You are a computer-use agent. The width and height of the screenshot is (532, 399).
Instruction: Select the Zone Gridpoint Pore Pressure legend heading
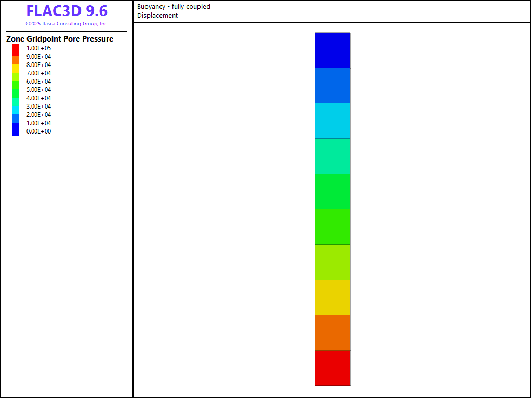(x=60, y=39)
